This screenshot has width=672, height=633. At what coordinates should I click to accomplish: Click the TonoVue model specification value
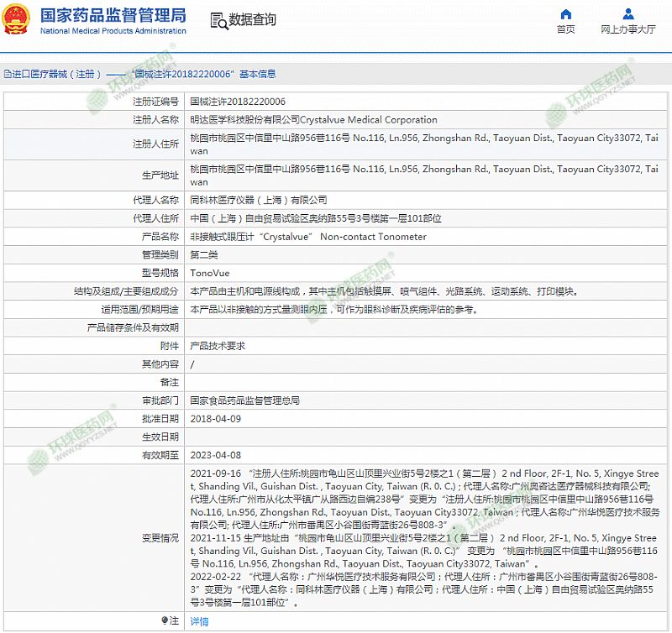point(209,273)
